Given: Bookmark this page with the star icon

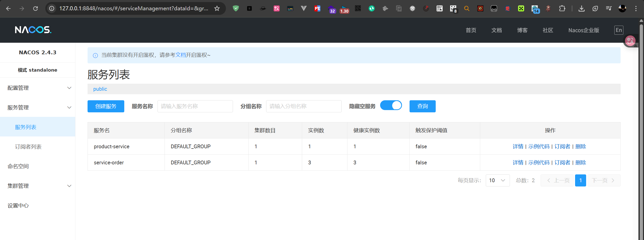Looking at the screenshot, I should [217, 9].
